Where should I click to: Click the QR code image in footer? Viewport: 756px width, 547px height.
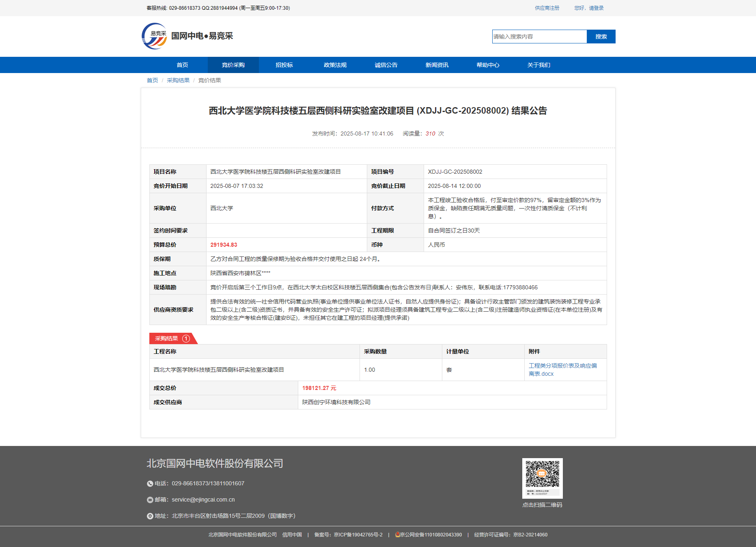tap(542, 478)
